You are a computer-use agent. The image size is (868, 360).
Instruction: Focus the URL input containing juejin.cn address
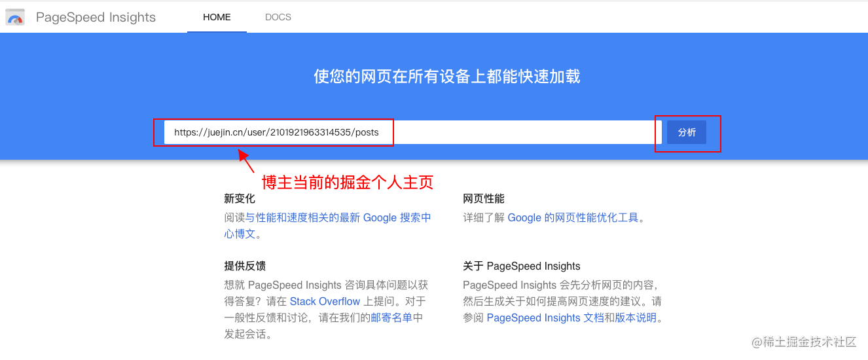point(413,132)
